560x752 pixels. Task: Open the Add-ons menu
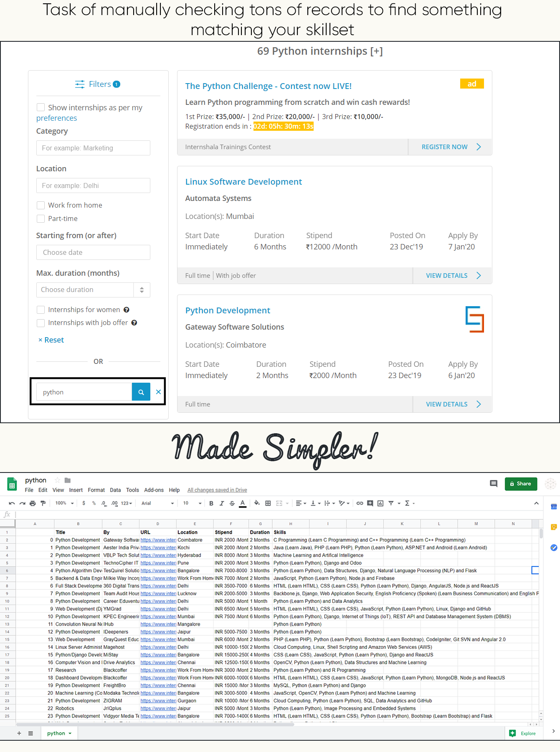154,490
